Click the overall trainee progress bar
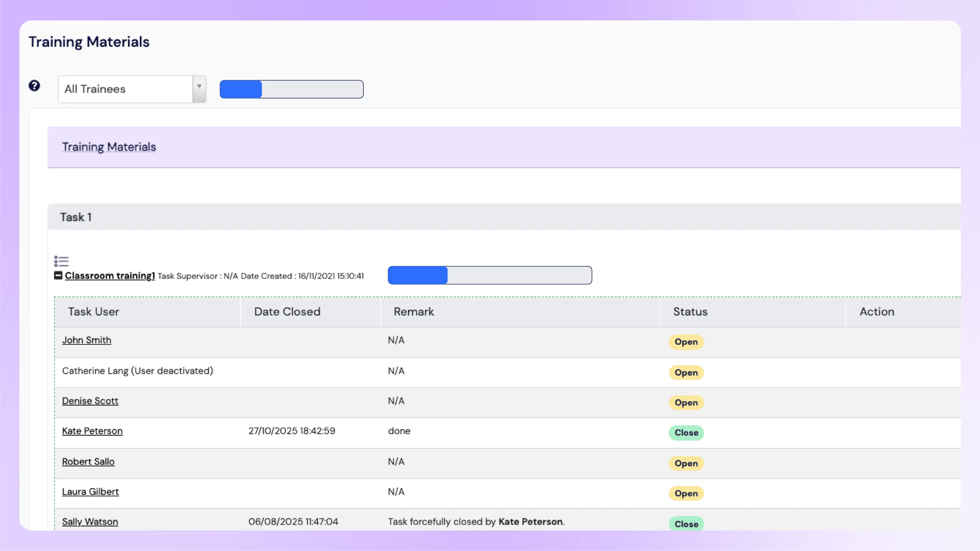980x551 pixels. pos(292,89)
